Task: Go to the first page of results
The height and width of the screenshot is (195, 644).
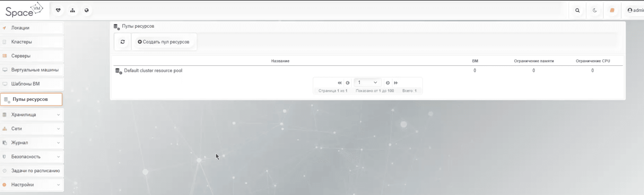Action: point(339,83)
